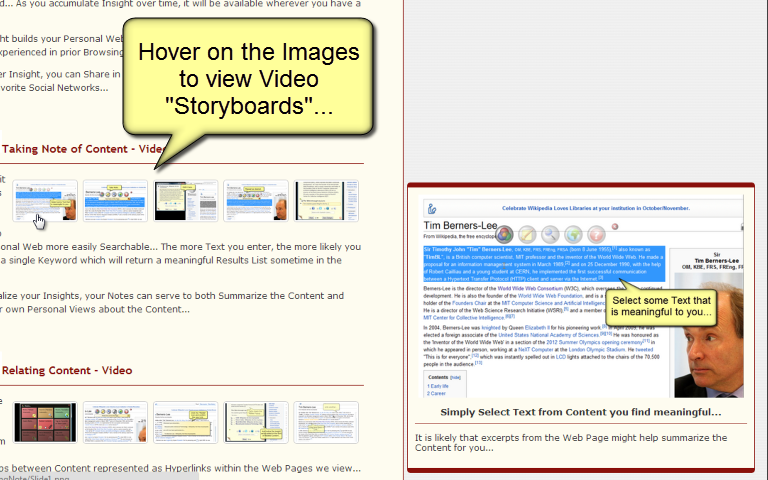Screen dimensions: 768x480
Task: Click the colored-circles icon in the preview toolbar
Action: [x=504, y=235]
